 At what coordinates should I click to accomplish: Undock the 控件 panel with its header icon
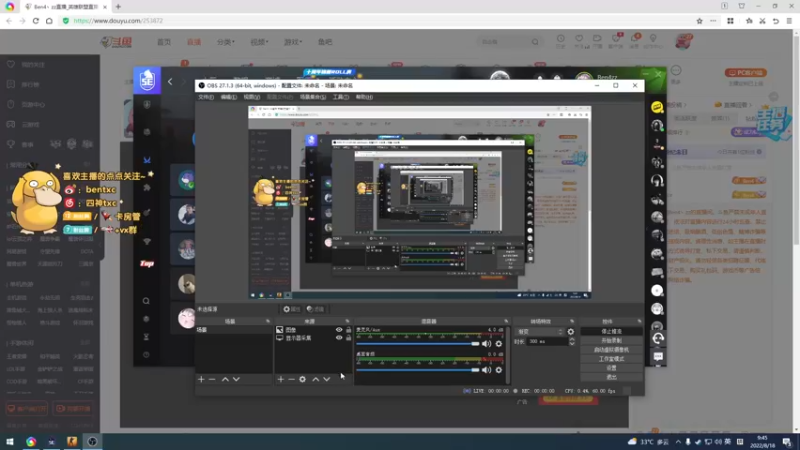pyautogui.click(x=639, y=321)
